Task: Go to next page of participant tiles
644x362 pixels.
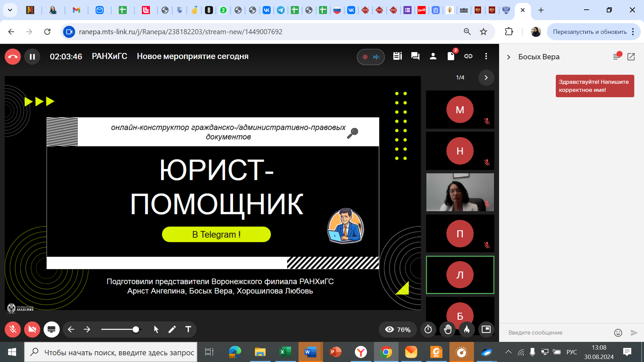Action: pyautogui.click(x=486, y=78)
